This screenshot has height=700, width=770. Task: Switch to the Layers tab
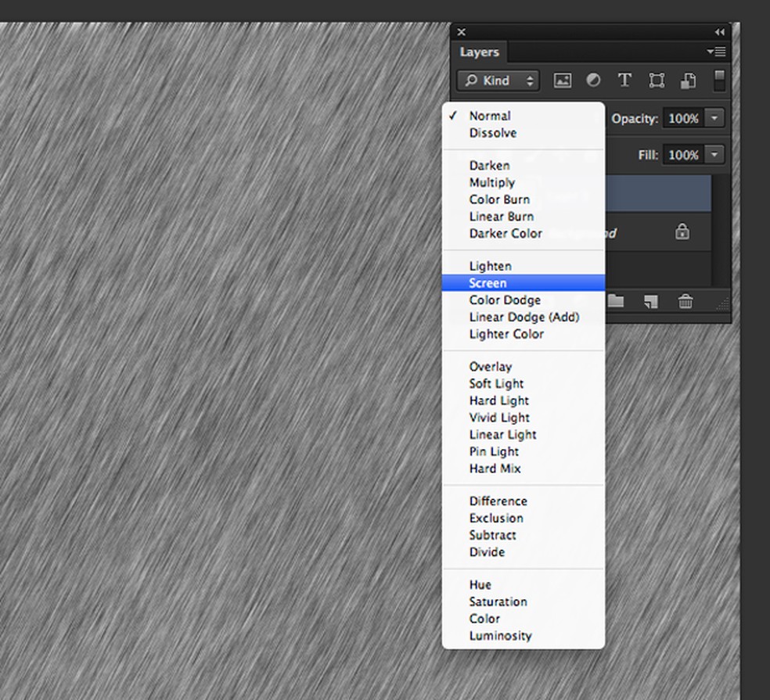[479, 52]
